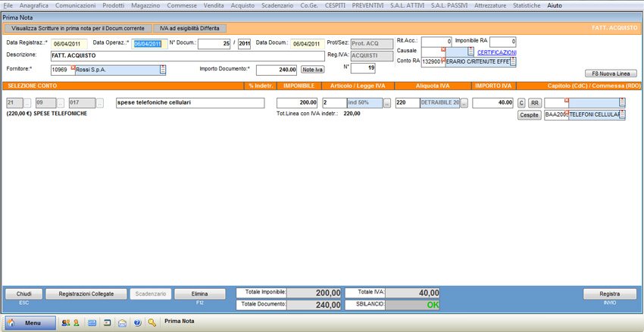Image resolution: width=644 pixels, height=332 pixels.
Task: Open the CERTIFICAZIONI link
Action: [x=496, y=52]
